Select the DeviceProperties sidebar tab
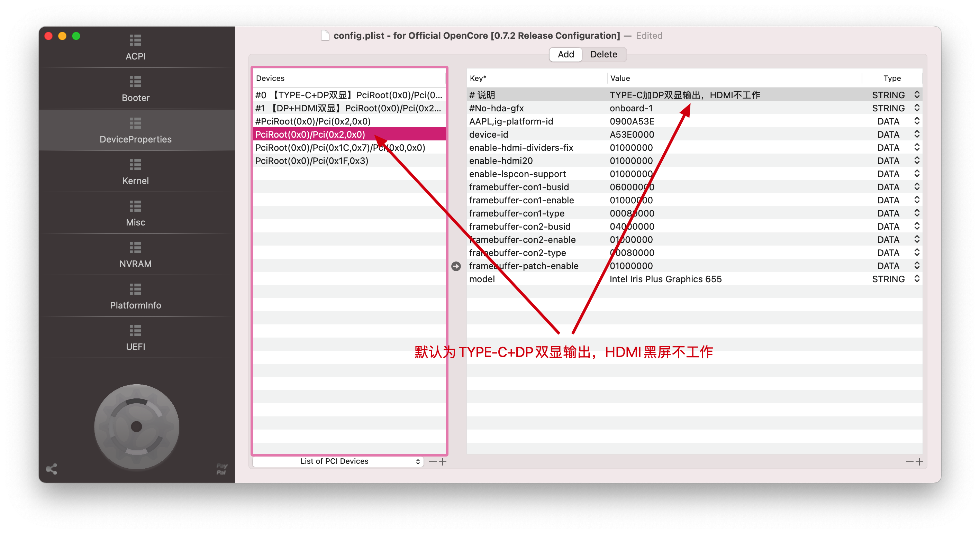Screen dimensions: 980x534 tap(135, 130)
